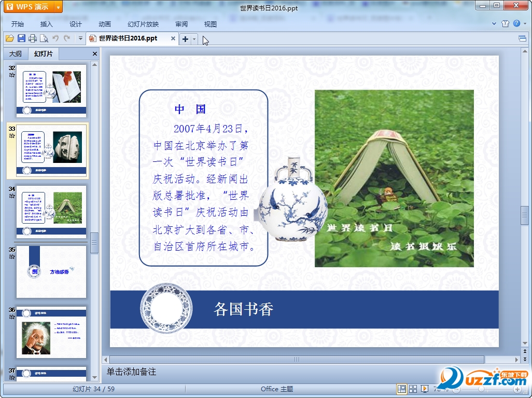The image size is (532, 398).
Task: Click the animation star icon under slide 32
Action: 12,75
